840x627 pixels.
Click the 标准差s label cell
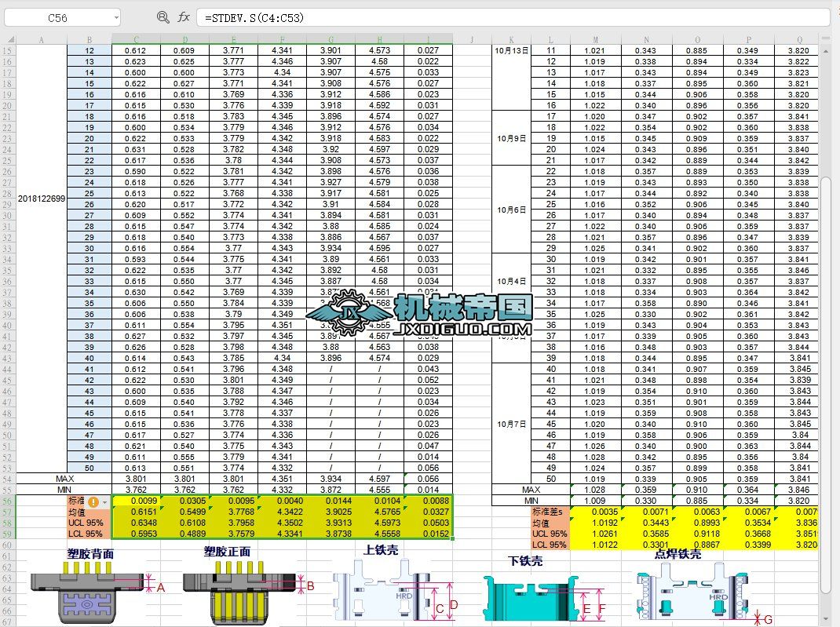pyautogui.click(x=551, y=512)
